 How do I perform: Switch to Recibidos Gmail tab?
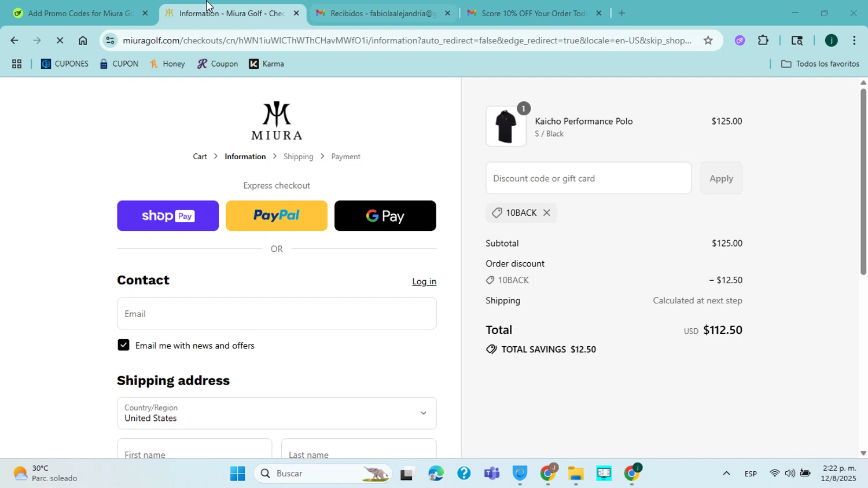(x=383, y=13)
